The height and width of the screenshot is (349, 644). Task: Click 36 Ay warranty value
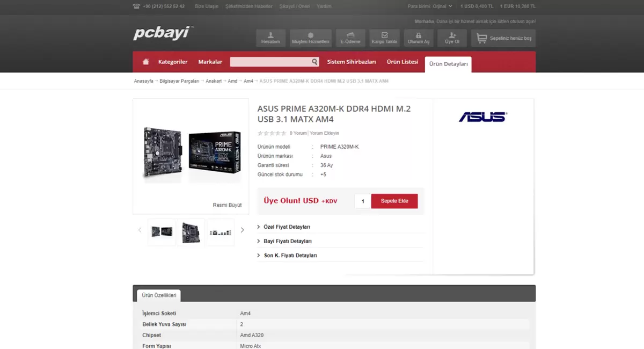pyautogui.click(x=326, y=165)
